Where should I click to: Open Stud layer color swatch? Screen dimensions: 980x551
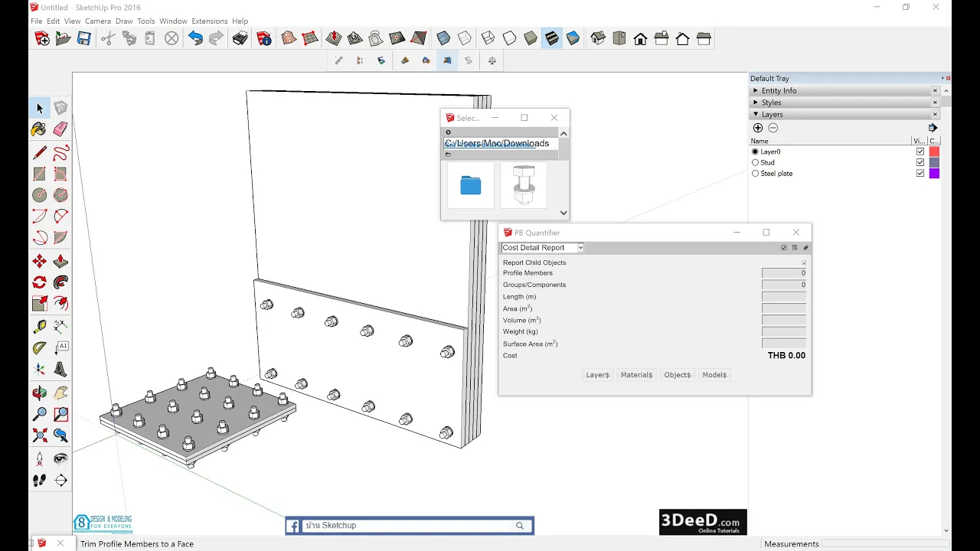(x=934, y=162)
